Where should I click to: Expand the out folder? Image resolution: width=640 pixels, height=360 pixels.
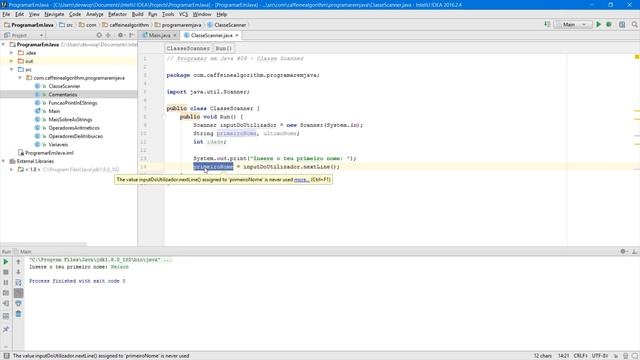[x=11, y=61]
